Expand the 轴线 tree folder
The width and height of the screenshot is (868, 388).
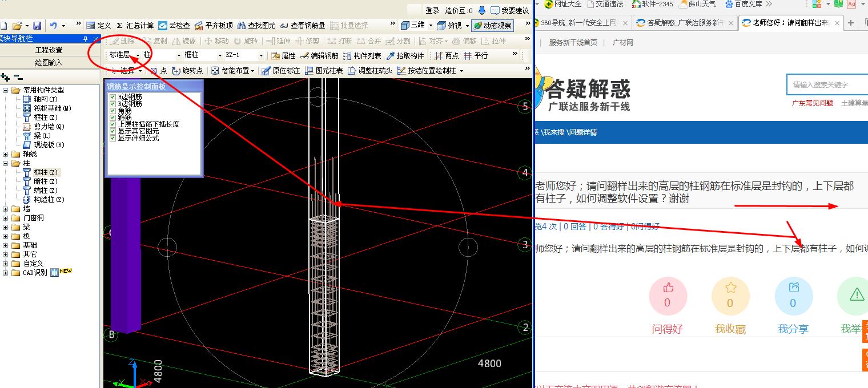point(6,154)
